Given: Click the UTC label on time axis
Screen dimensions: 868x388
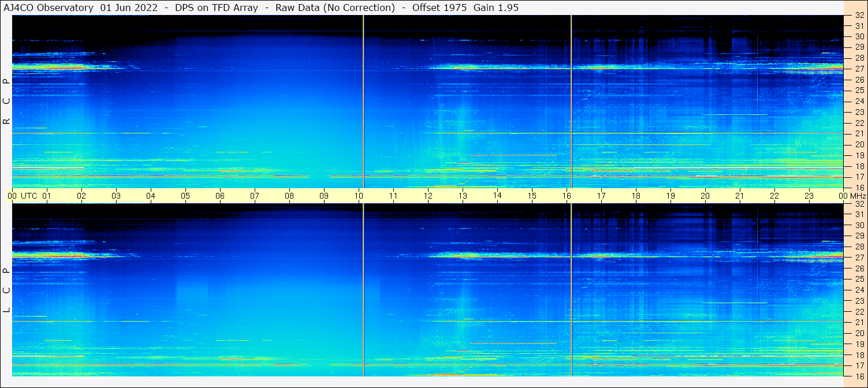Looking at the screenshot, I should coord(29,196).
